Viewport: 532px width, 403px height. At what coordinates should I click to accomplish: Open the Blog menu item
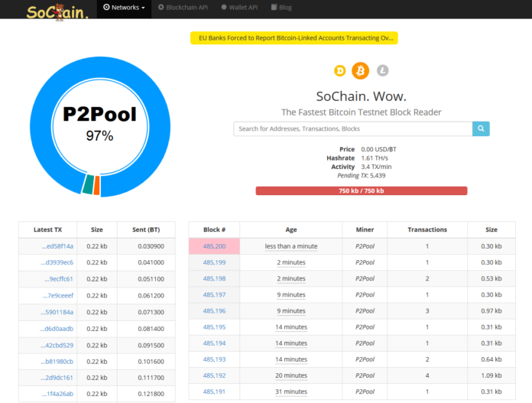[x=281, y=8]
